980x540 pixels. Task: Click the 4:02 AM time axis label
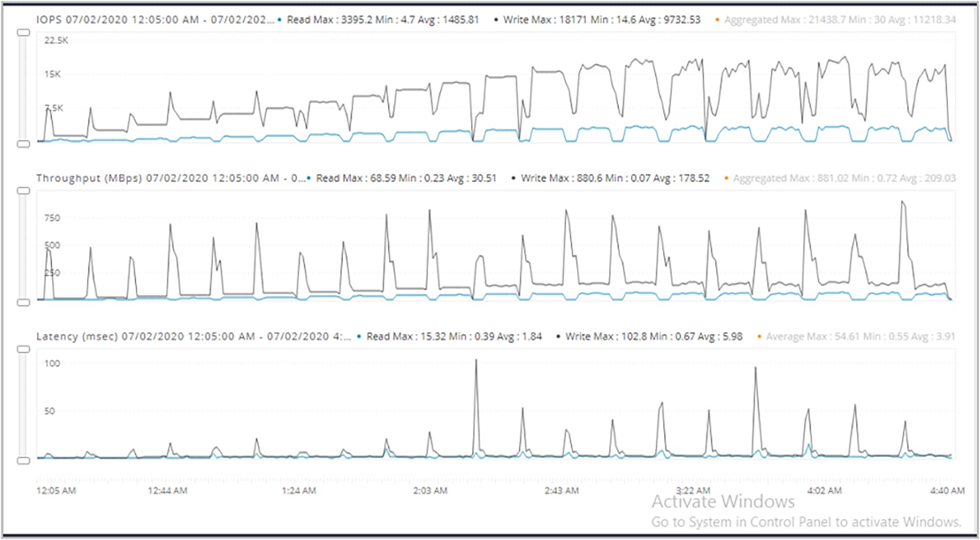(825, 490)
